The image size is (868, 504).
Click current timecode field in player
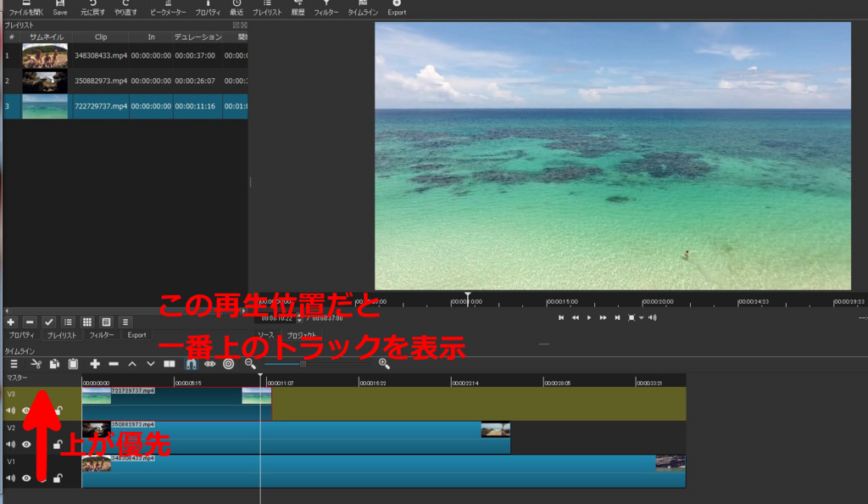[277, 318]
